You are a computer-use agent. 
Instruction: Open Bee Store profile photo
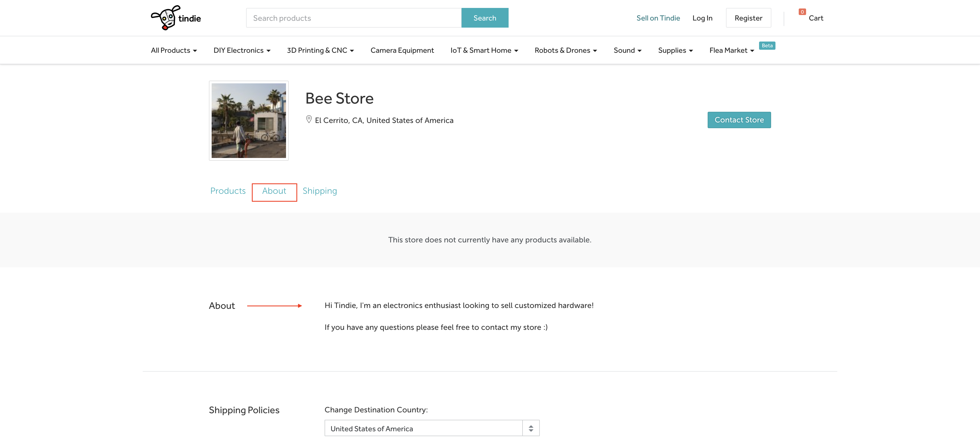(249, 121)
